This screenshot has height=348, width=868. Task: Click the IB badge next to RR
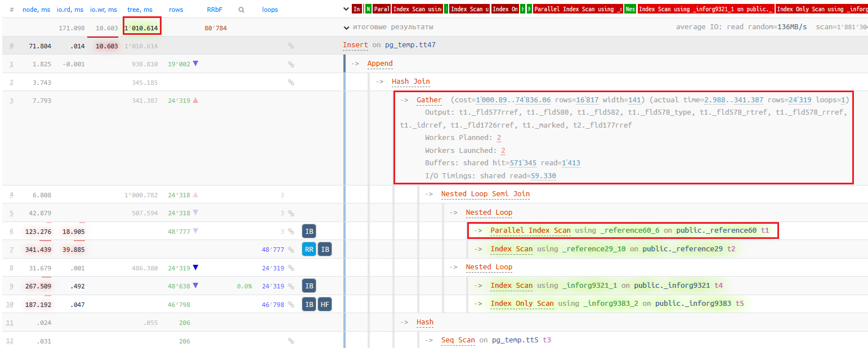click(325, 249)
